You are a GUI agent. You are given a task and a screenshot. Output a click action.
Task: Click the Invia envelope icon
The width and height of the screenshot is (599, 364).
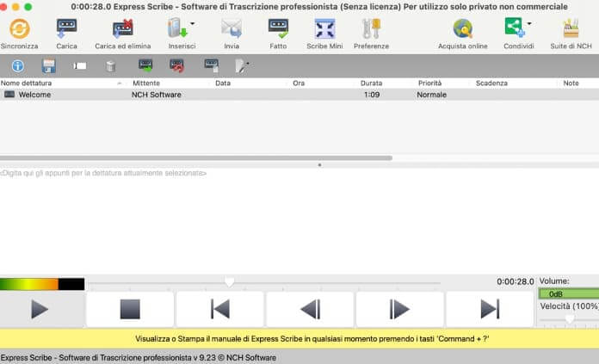tap(232, 28)
